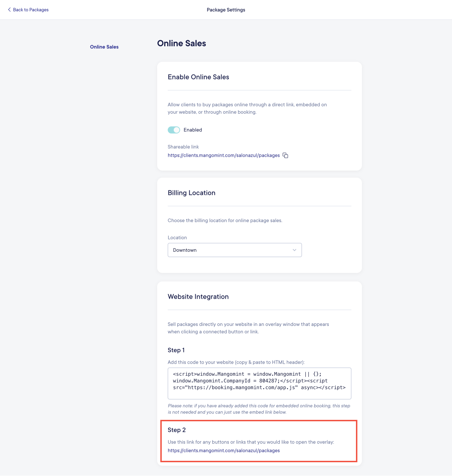The height and width of the screenshot is (476, 452).
Task: Open shareable link under Enable Online Sales
Action: (224, 155)
